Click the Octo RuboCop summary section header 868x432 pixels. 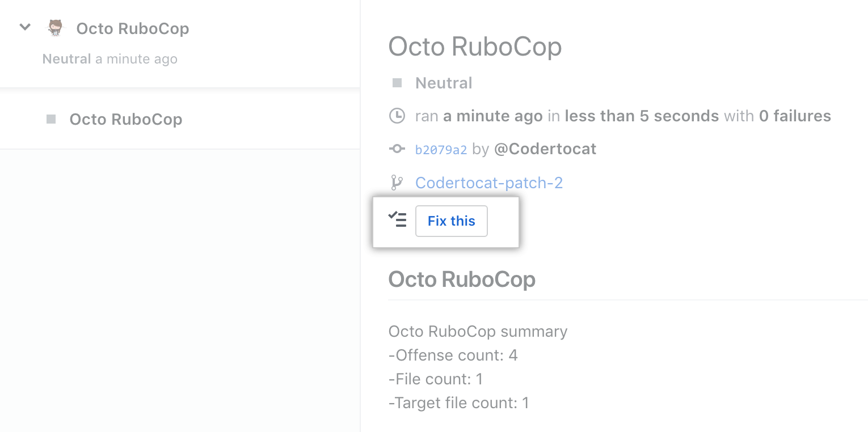[461, 279]
